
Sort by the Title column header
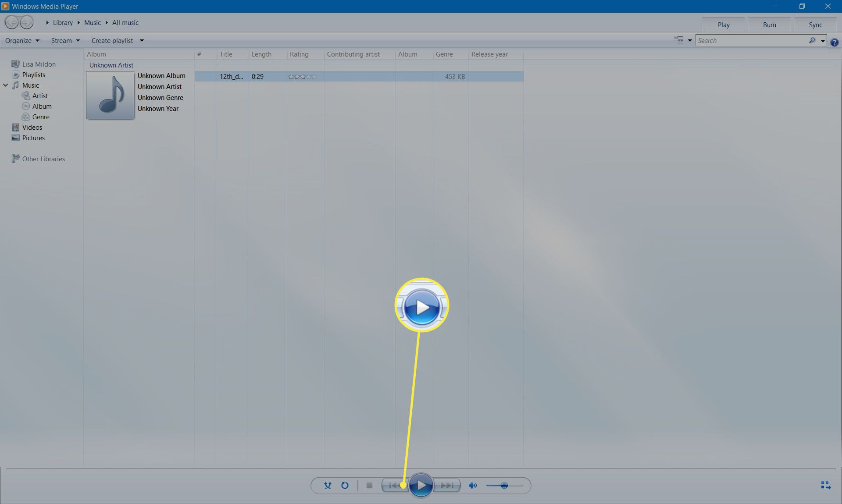(x=233, y=54)
